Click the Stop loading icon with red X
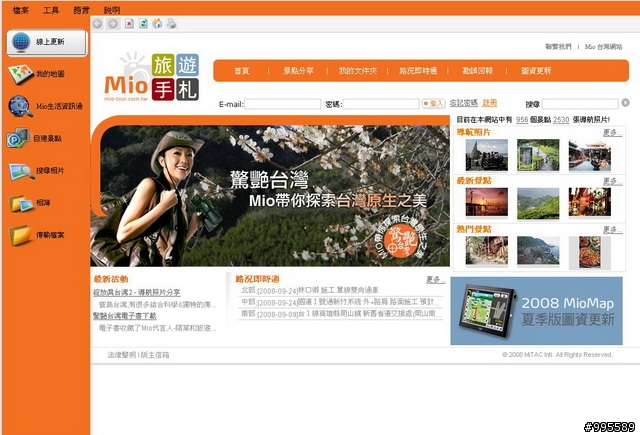The image size is (640, 435). (129, 24)
